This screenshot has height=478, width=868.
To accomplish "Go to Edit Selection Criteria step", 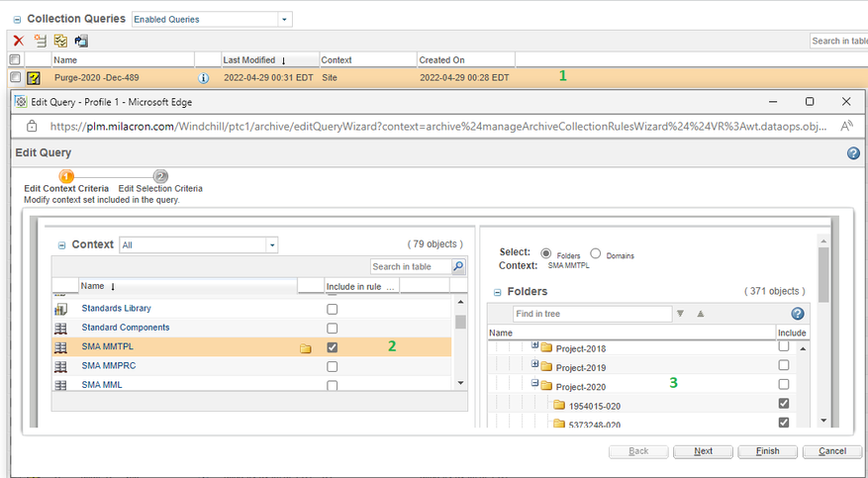I will point(160,176).
